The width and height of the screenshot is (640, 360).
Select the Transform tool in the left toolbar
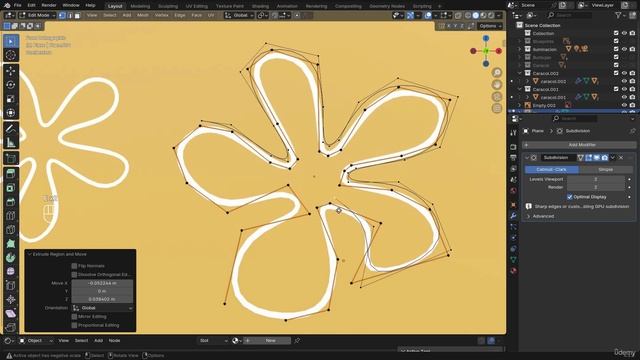click(11, 113)
